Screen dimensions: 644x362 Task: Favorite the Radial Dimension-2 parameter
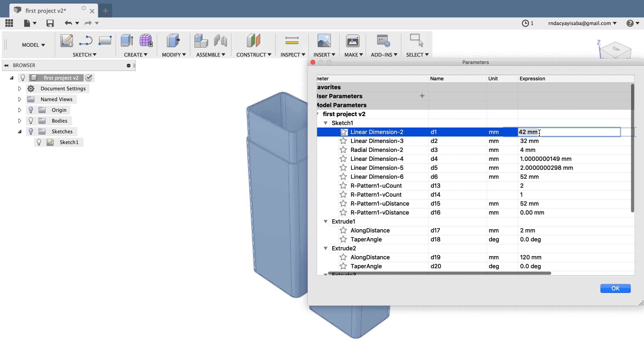343,150
